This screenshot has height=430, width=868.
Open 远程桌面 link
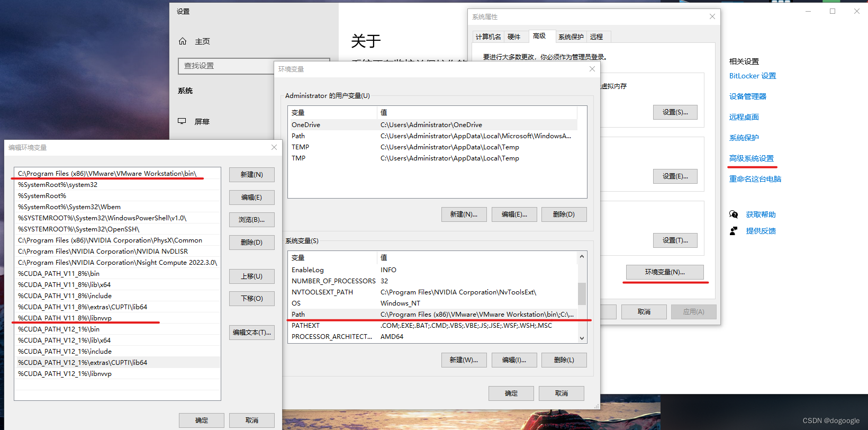click(744, 117)
